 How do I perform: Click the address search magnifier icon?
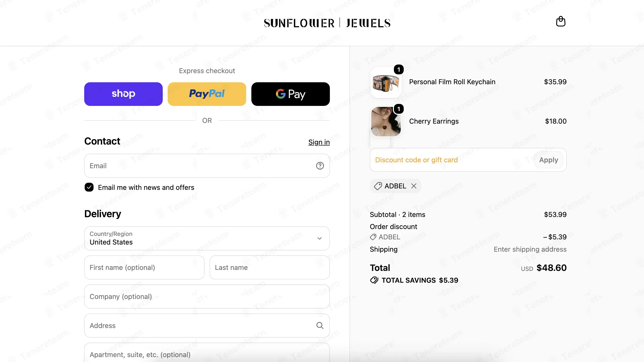[320, 325]
